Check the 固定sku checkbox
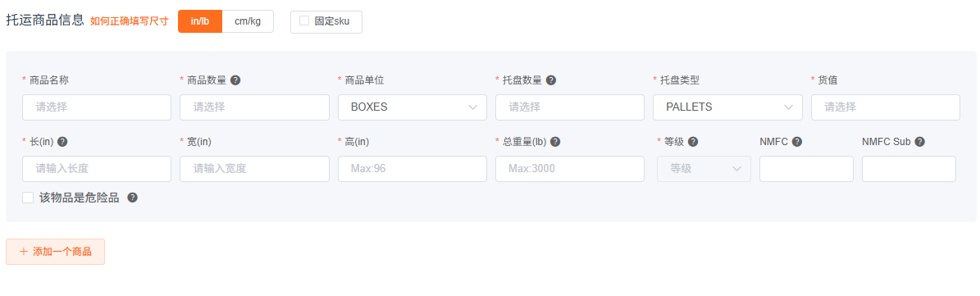This screenshot has height=296, width=980. [304, 20]
